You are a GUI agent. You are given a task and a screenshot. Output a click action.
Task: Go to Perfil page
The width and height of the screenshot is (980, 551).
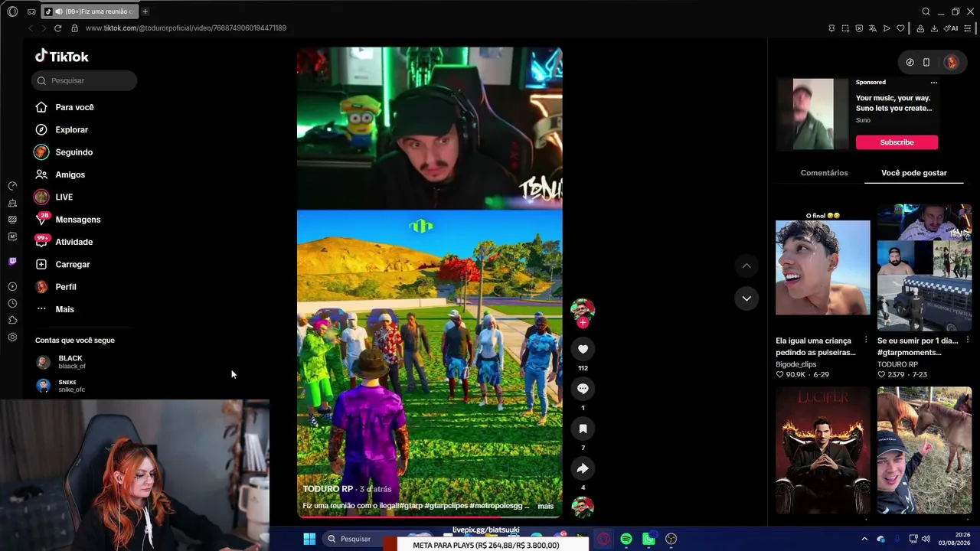click(x=56, y=287)
